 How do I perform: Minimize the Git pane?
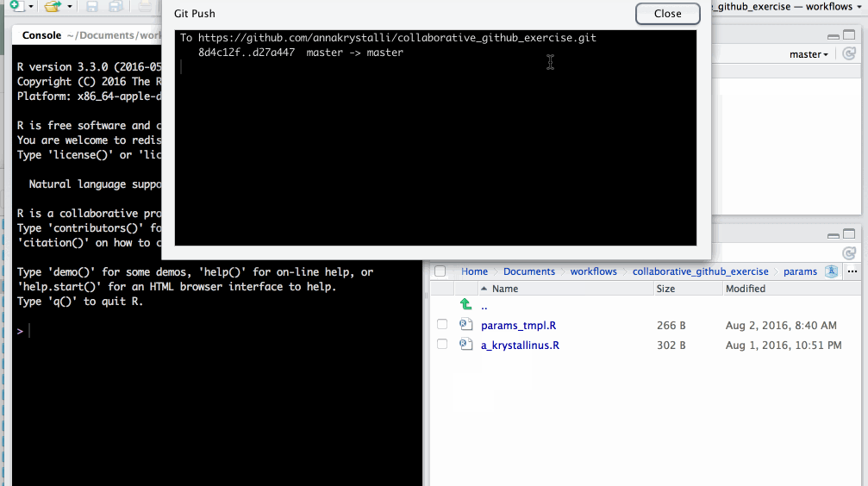[834, 36]
